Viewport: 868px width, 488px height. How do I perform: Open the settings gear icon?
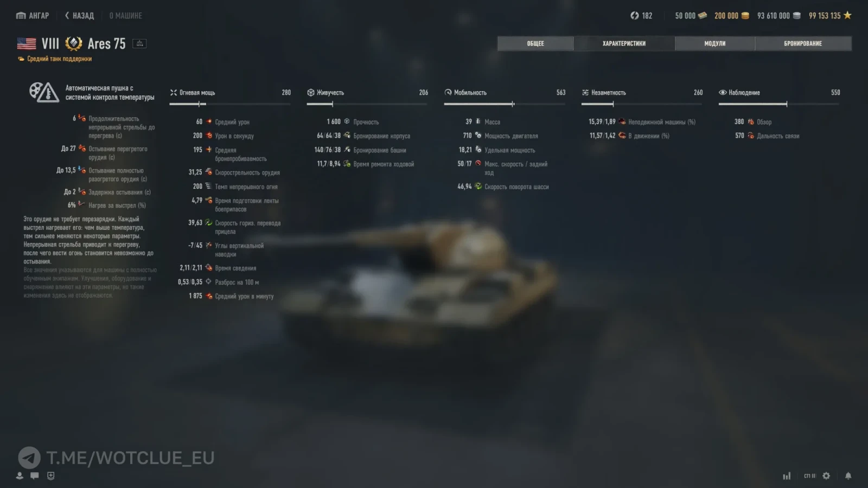coord(826,476)
